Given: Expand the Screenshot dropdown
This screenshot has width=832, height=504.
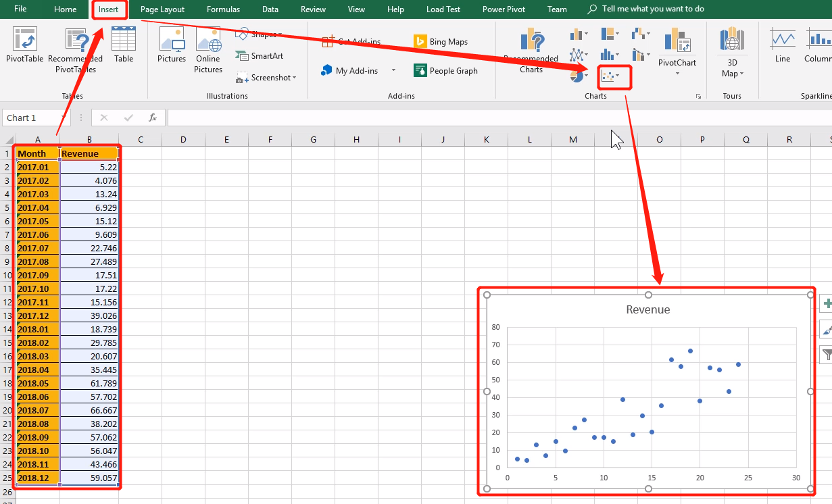Looking at the screenshot, I should click(295, 78).
